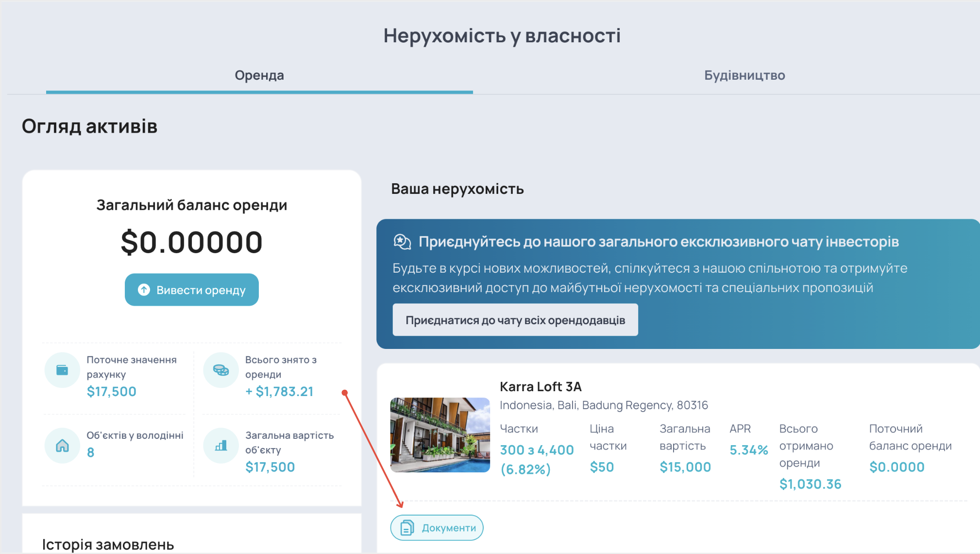Click the $0.00000 total rent balance
This screenshot has width=980, height=554.
[x=191, y=242]
